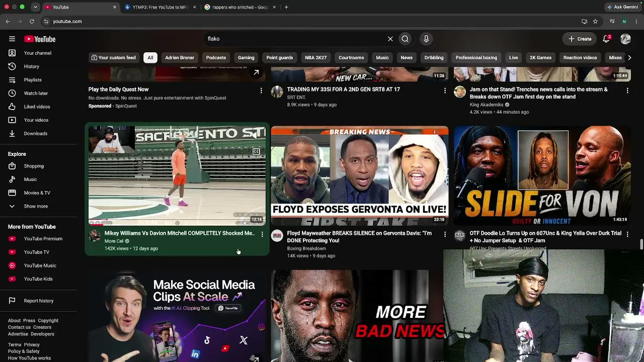This screenshot has height=362, width=644.
Task: Open the SRT ENT. channel link
Action: [x=297, y=97]
